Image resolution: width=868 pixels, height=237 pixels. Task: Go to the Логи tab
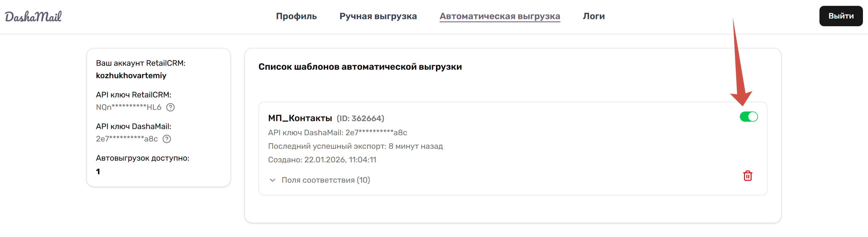(594, 16)
